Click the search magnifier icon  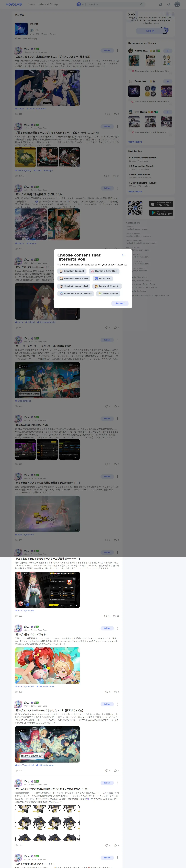(141, 4)
